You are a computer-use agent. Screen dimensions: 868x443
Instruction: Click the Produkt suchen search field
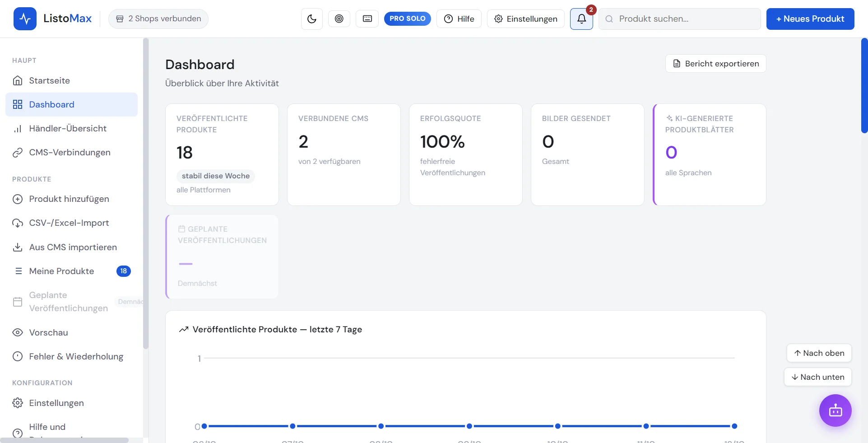coord(680,19)
